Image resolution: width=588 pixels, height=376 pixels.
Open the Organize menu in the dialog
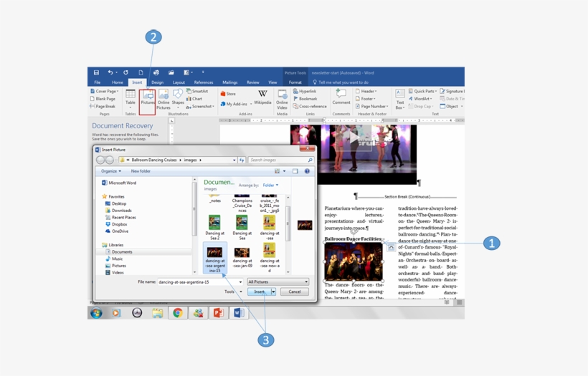pos(111,171)
